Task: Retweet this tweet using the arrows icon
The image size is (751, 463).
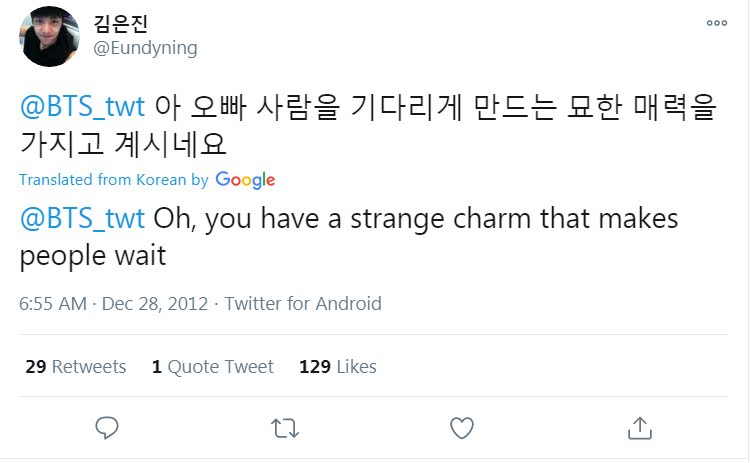Action: pos(284,428)
